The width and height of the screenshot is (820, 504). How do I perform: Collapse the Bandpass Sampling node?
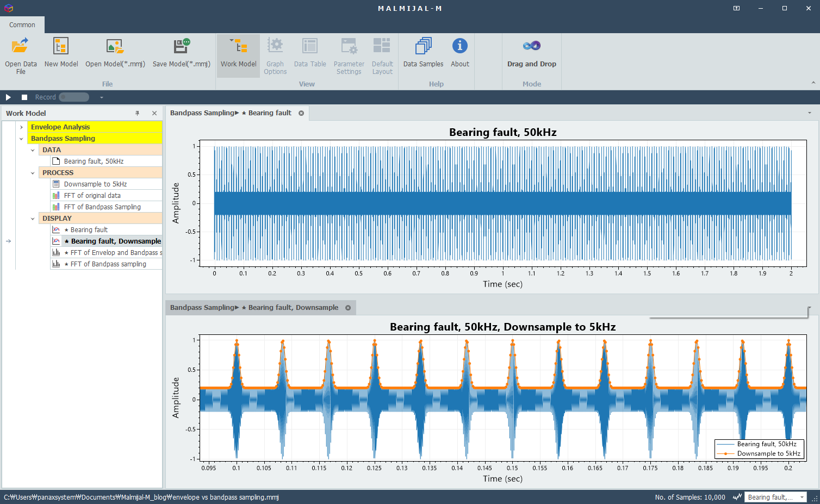[21, 139]
